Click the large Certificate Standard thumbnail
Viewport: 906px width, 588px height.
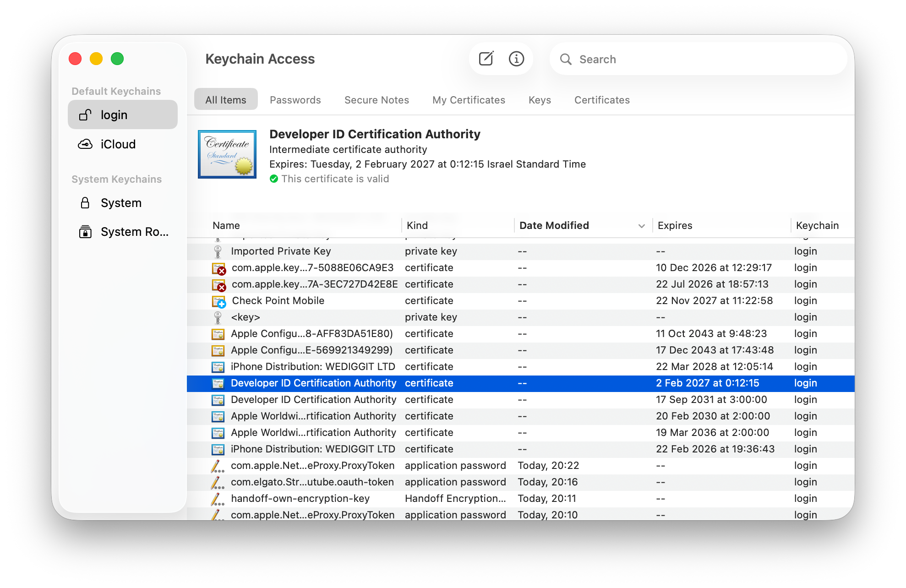(x=227, y=154)
